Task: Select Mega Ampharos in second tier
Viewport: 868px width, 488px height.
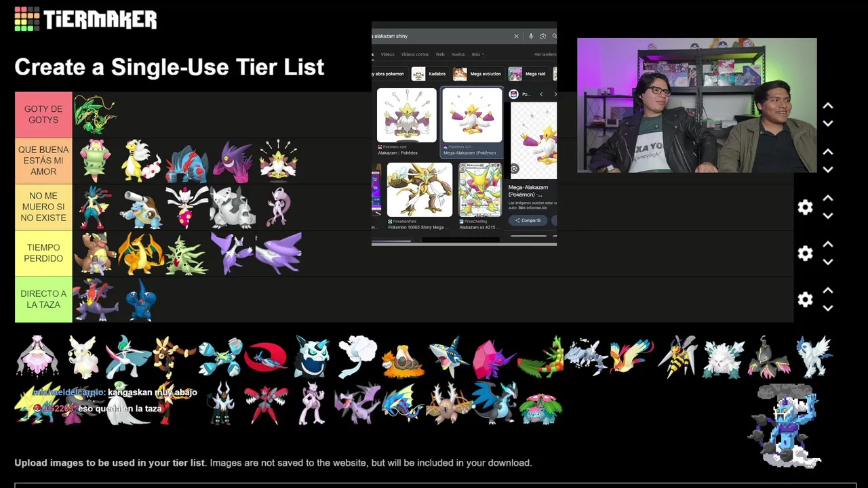Action: coord(140,161)
